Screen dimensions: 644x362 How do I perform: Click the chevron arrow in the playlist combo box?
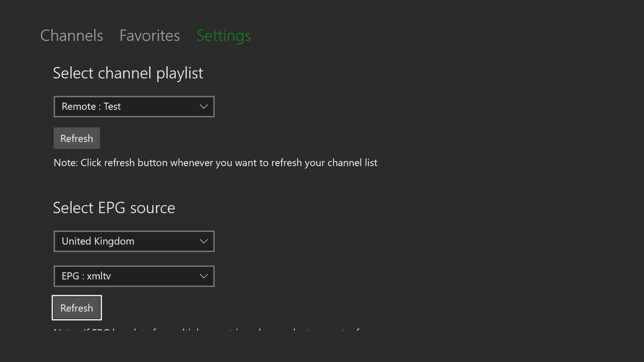[204, 107]
